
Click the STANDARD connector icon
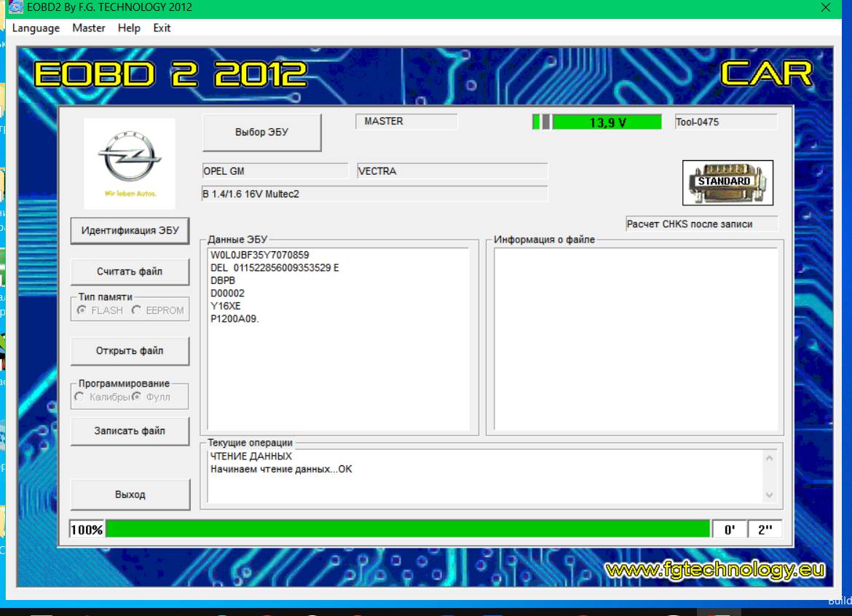pyautogui.click(x=727, y=183)
